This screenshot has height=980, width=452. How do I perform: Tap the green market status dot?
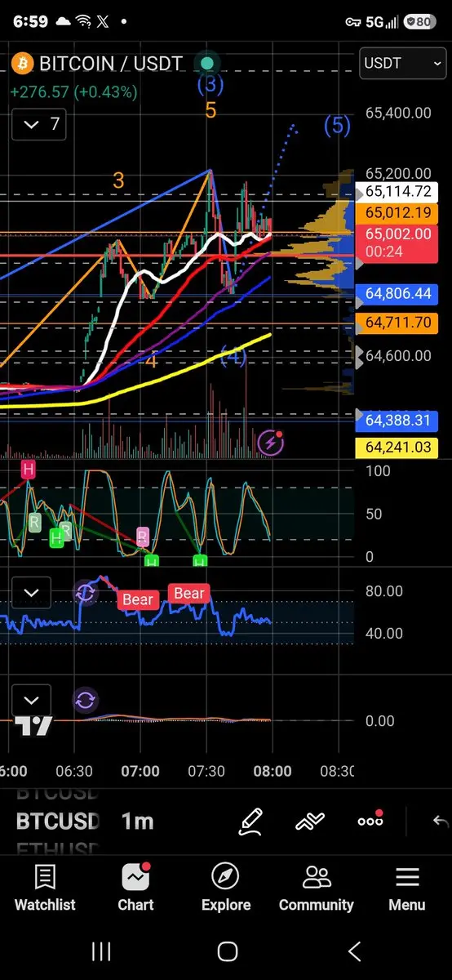pyautogui.click(x=207, y=63)
